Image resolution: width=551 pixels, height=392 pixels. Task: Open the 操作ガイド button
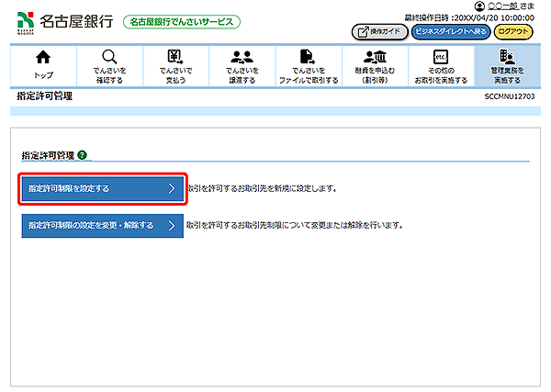click(x=378, y=31)
